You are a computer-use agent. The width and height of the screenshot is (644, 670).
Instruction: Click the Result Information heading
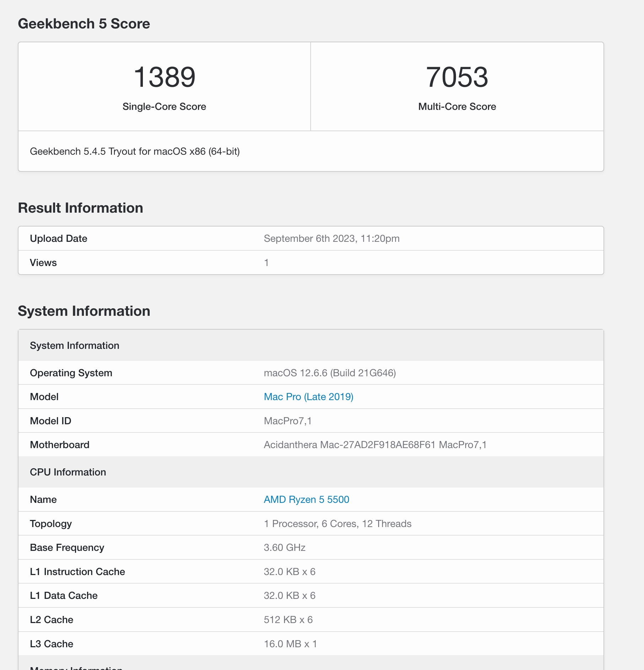click(80, 208)
